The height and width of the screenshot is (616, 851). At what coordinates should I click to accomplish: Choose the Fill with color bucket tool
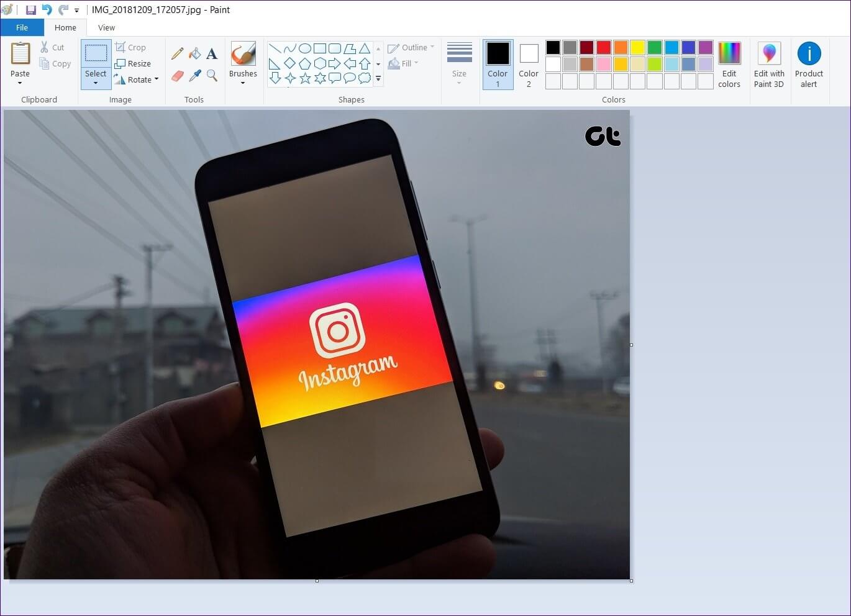click(x=194, y=54)
